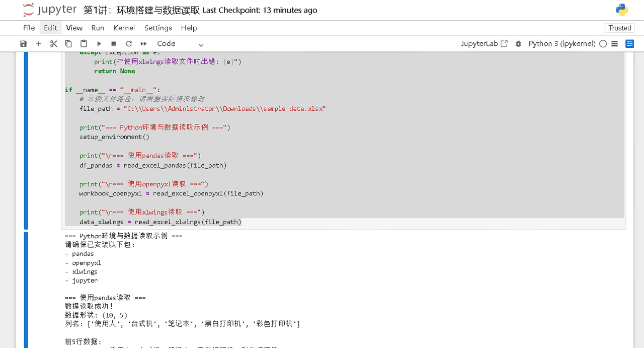
Task: Open the Settings menu
Action: coord(158,28)
